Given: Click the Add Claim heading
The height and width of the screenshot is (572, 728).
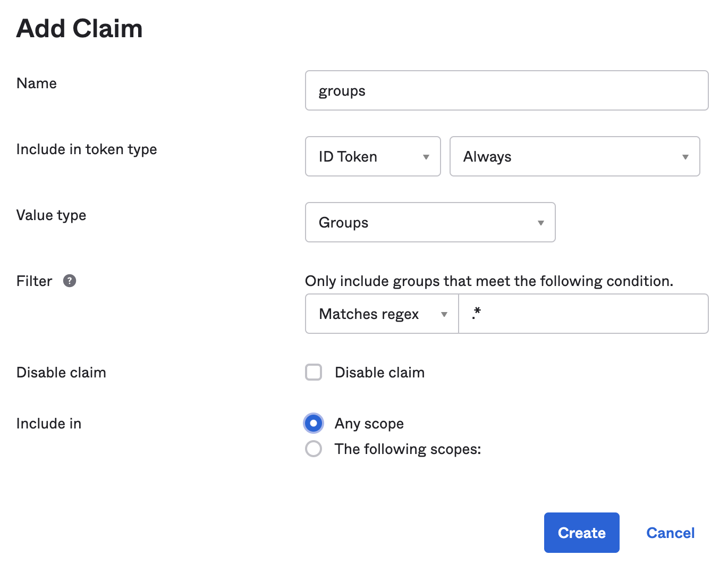Looking at the screenshot, I should pos(80,29).
